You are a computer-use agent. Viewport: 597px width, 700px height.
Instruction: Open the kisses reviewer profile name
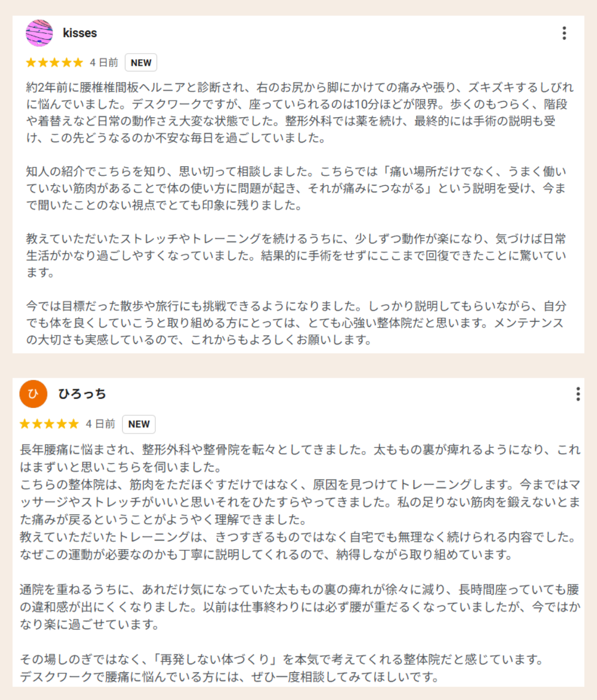[80, 33]
